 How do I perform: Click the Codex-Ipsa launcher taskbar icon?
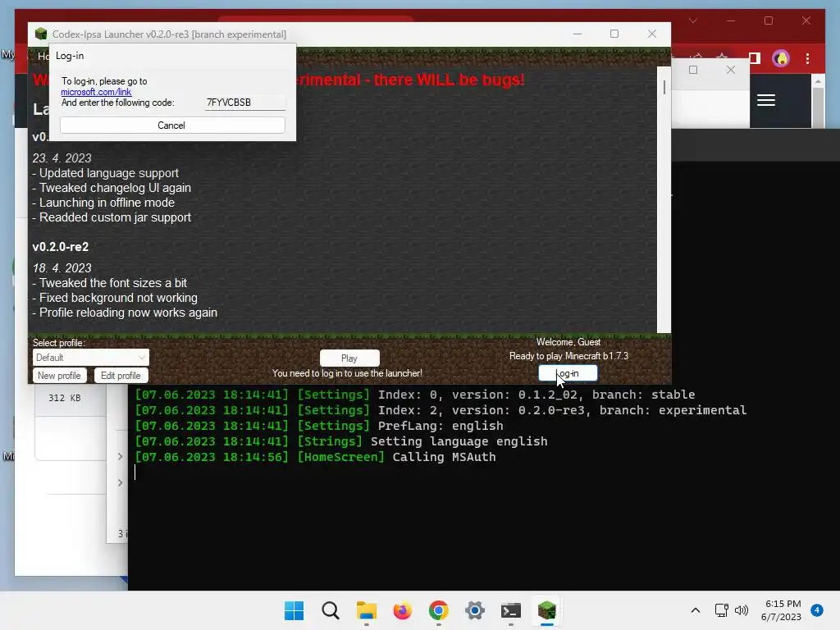(547, 610)
